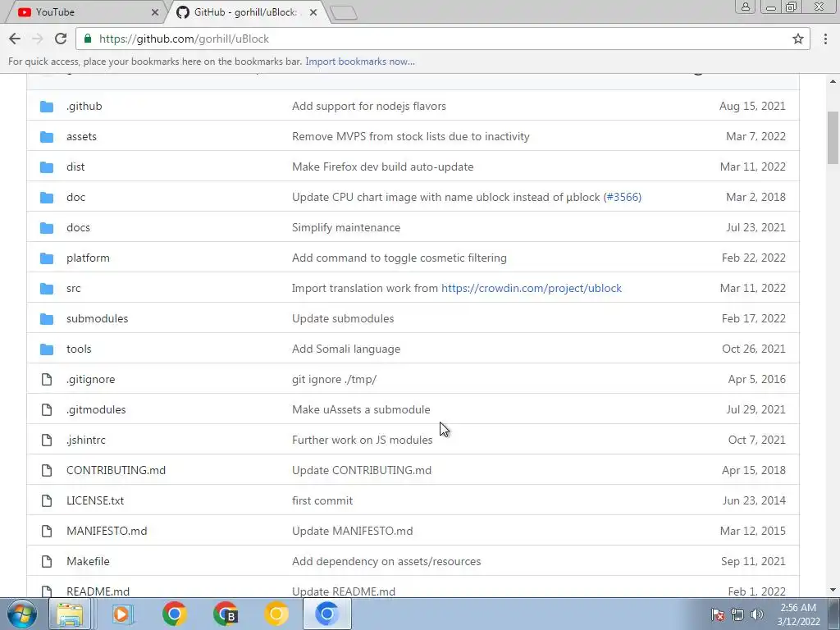Open the .jshintrc file link

[85, 441]
